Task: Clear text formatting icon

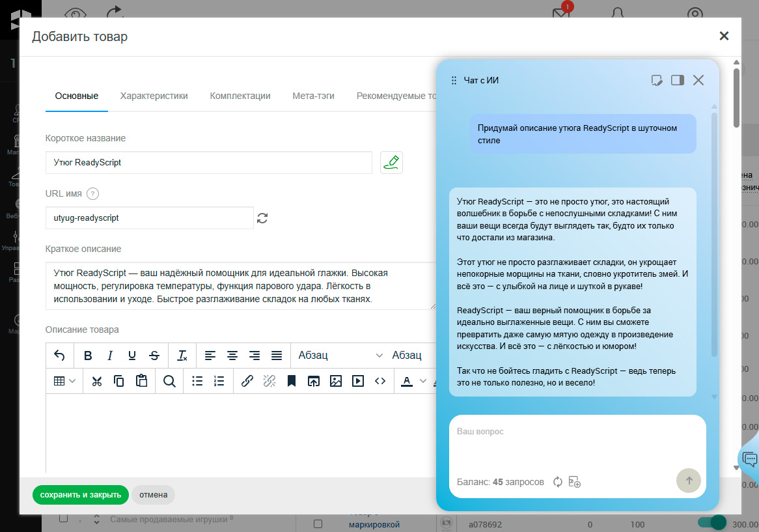Action: 182,356
